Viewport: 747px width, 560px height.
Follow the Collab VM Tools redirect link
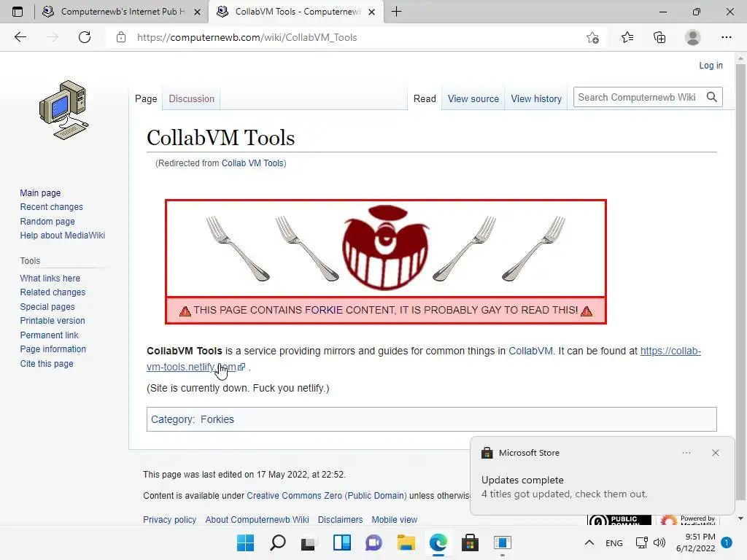[x=252, y=163]
